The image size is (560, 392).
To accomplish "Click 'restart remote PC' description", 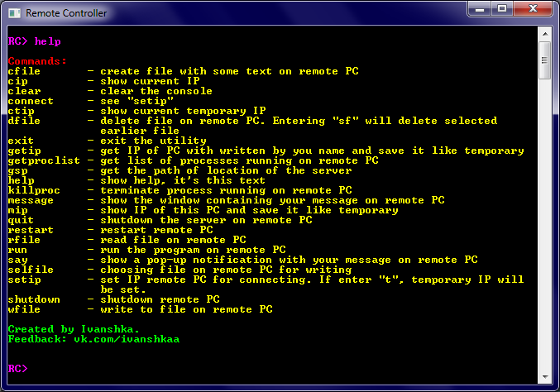I will point(156,230).
